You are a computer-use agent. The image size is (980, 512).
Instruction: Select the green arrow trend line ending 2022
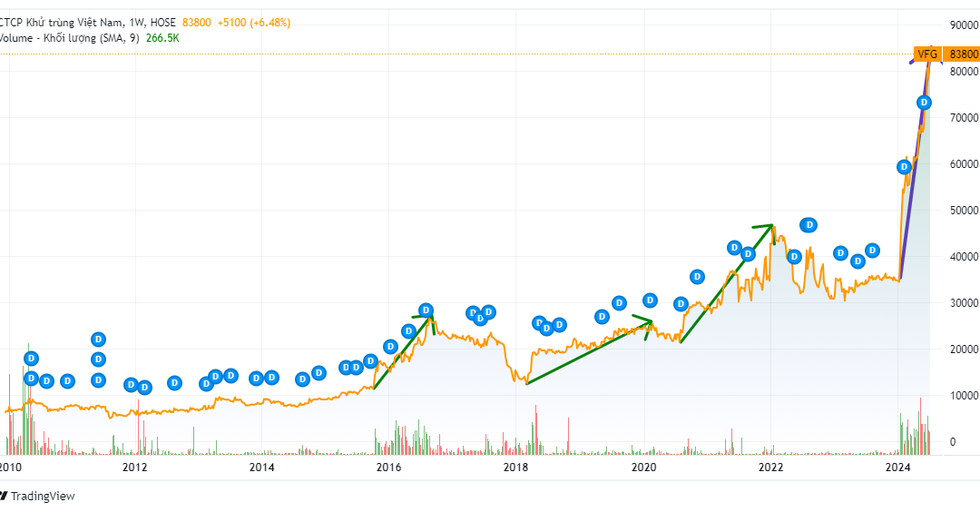pos(727,283)
